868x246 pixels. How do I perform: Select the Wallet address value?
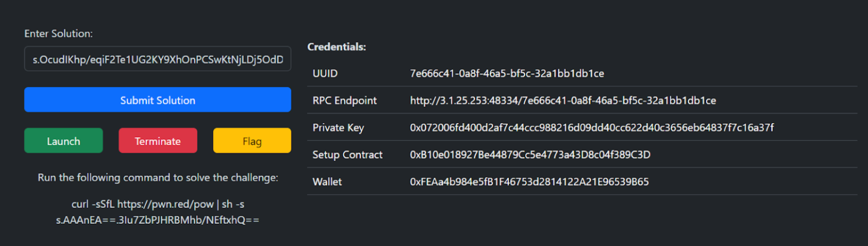529,182
